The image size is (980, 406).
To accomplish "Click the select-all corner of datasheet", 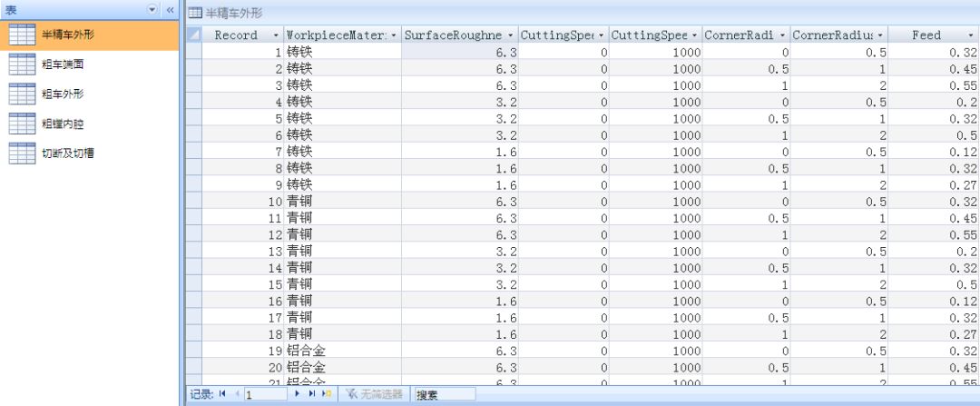I will click(193, 35).
